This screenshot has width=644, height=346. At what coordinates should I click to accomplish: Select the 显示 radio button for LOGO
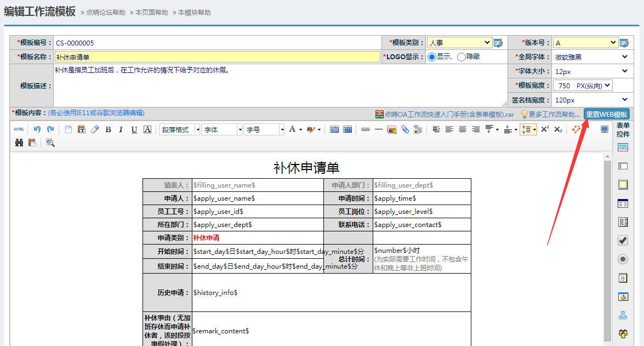click(432, 57)
